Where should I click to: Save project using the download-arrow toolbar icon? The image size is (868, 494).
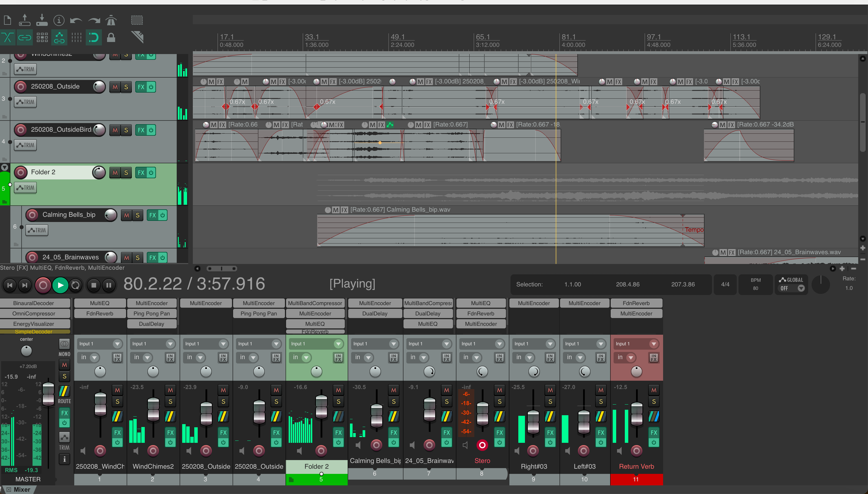click(x=42, y=20)
